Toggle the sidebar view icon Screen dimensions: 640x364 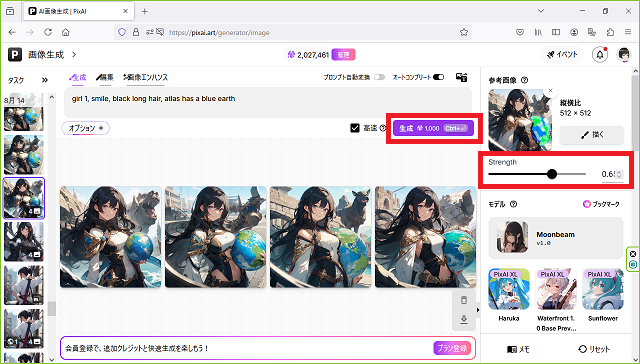[x=556, y=32]
